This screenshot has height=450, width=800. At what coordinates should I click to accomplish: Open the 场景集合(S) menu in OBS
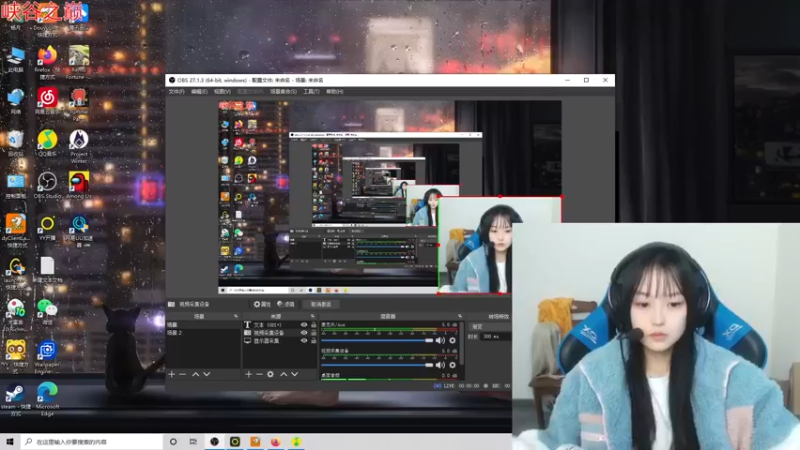pos(283,91)
